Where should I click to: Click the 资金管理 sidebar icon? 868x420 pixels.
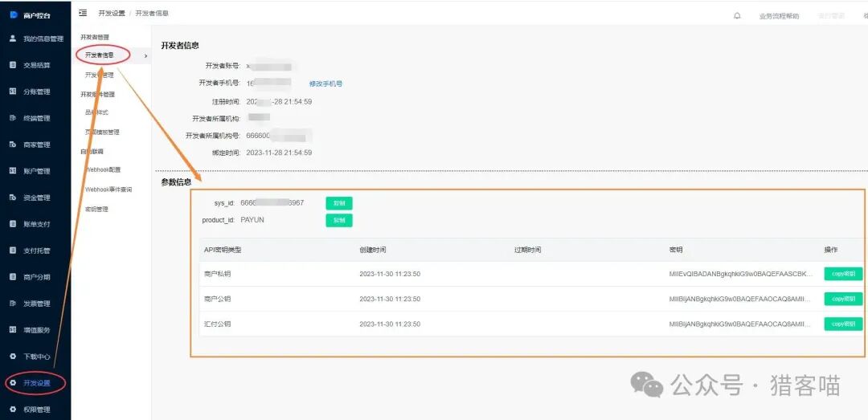pyautogui.click(x=13, y=198)
